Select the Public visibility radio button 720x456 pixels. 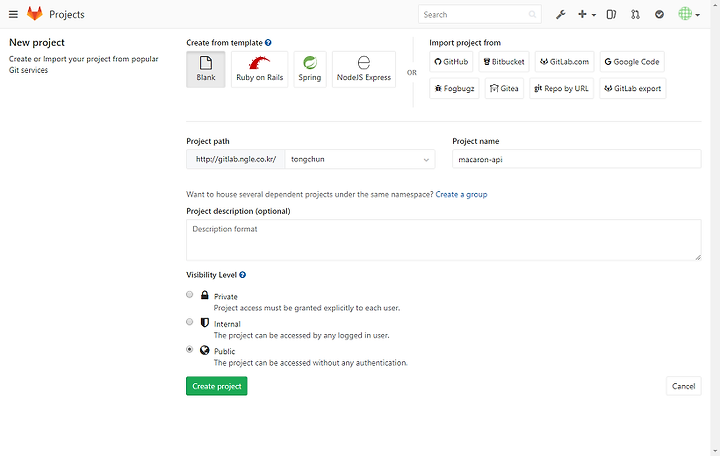[x=190, y=349]
